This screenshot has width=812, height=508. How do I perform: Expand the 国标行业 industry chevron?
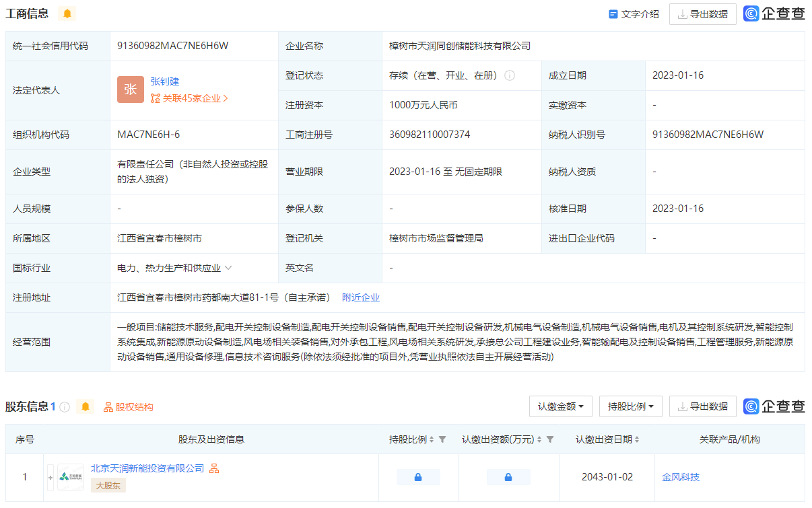click(228, 268)
